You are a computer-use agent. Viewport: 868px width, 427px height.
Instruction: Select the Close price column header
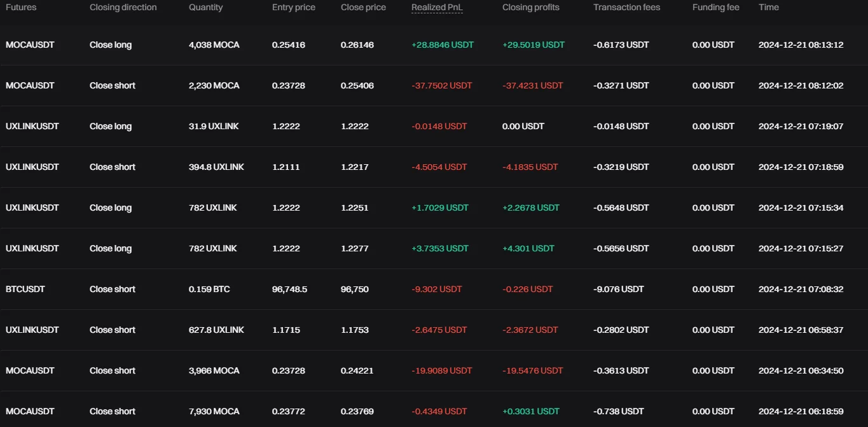pyautogui.click(x=363, y=8)
